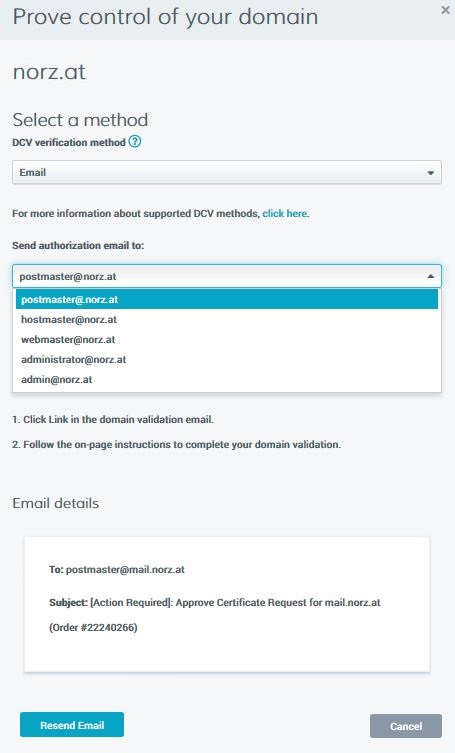Click the authorization email selection field
455x753 pixels.
[227, 276]
